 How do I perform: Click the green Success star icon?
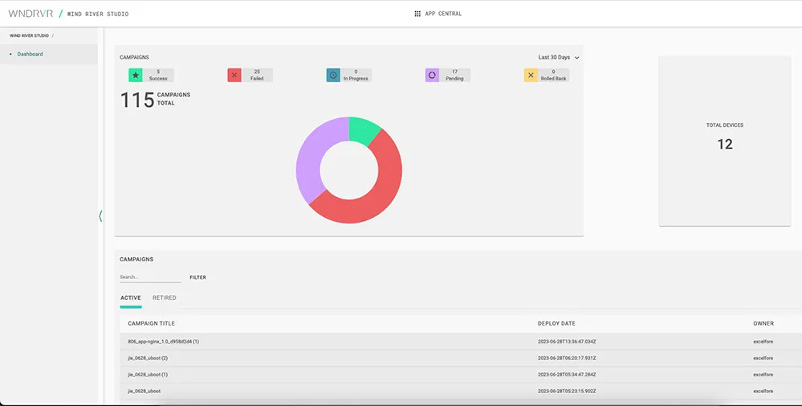click(x=135, y=75)
